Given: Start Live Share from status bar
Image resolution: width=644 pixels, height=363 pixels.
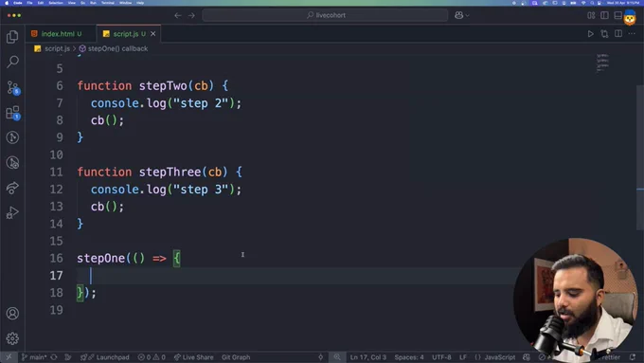Looking at the screenshot, I should tap(193, 356).
